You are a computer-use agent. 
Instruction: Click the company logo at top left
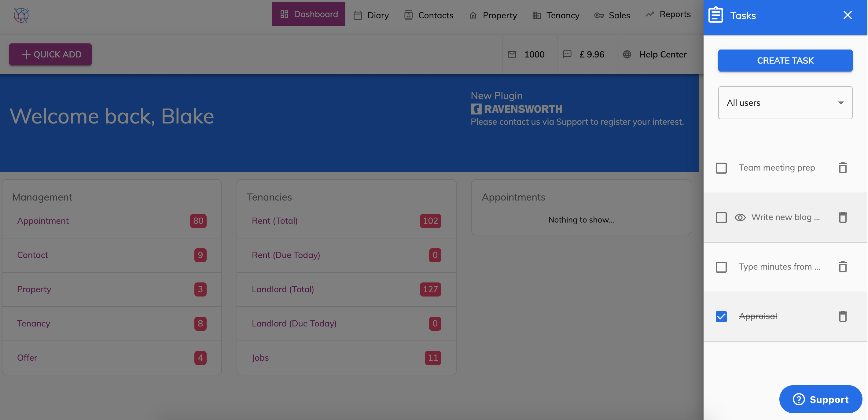coord(21,15)
